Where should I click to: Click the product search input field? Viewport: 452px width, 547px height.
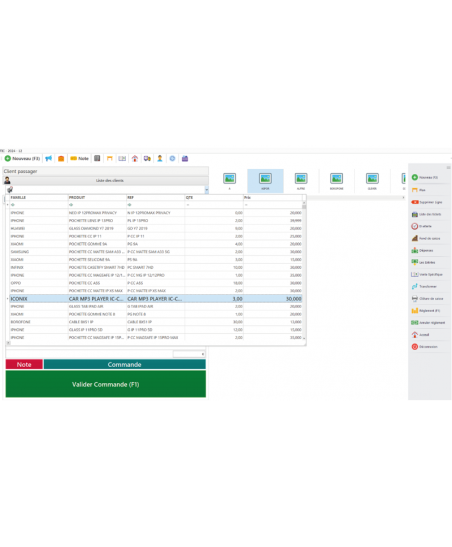(109, 190)
